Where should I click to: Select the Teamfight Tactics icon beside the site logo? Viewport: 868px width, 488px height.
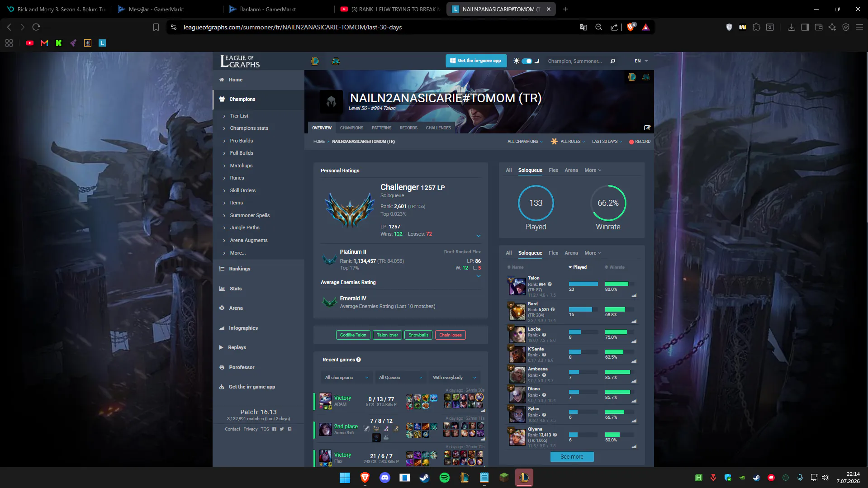336,61
